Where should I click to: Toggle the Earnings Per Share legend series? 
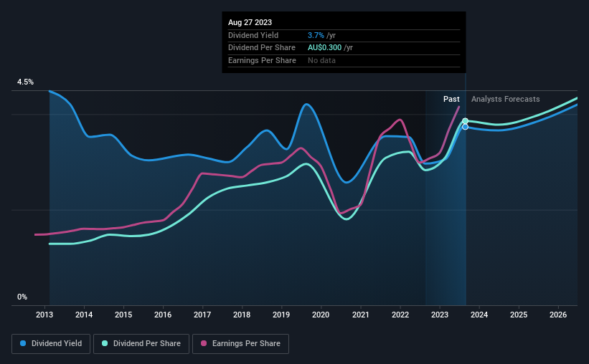point(240,344)
